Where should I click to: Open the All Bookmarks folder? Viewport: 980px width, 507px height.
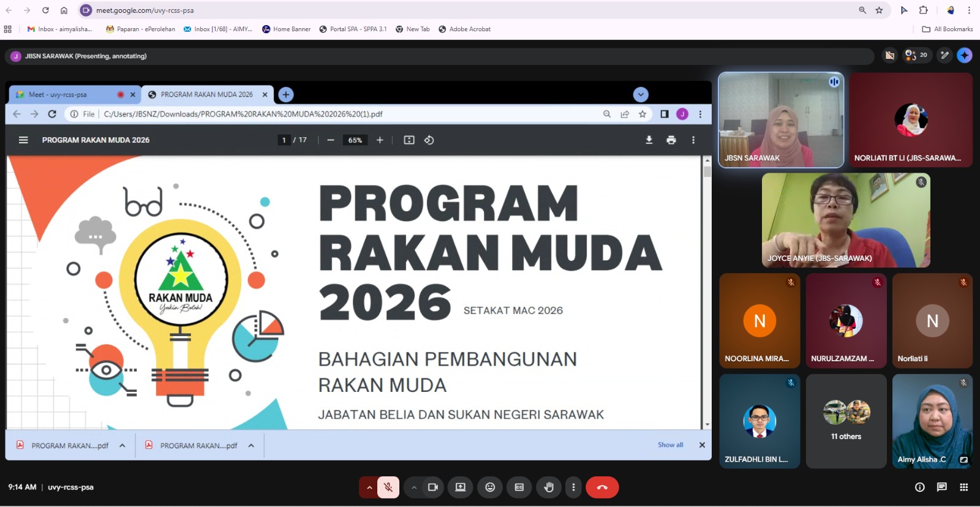click(x=948, y=29)
